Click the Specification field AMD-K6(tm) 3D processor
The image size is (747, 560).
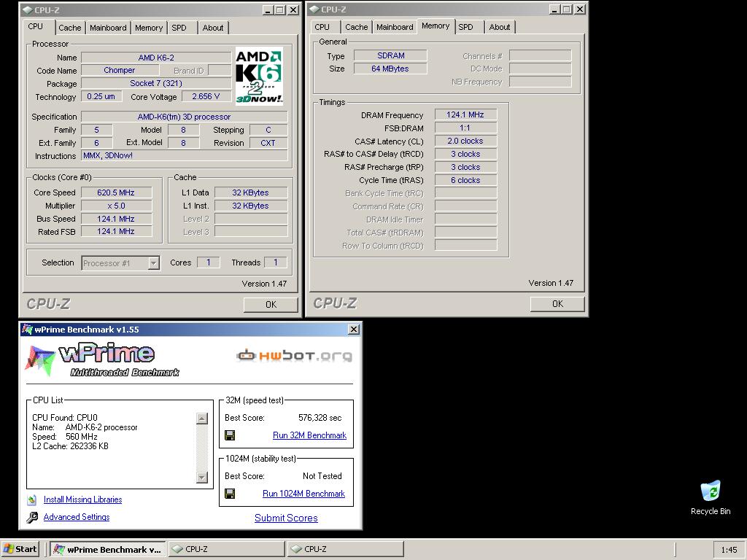pyautogui.click(x=185, y=117)
